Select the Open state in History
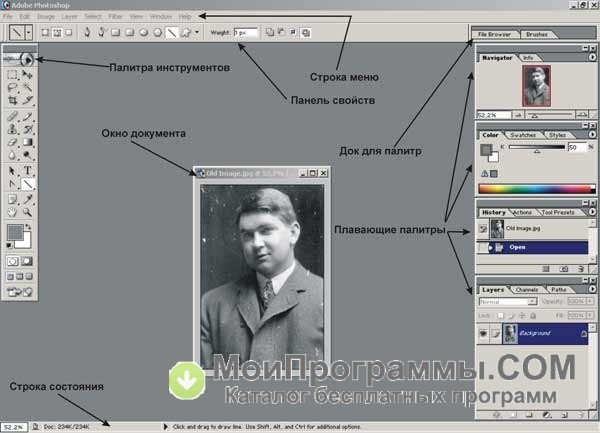Screen dimensions: 600x433 coord(533,247)
